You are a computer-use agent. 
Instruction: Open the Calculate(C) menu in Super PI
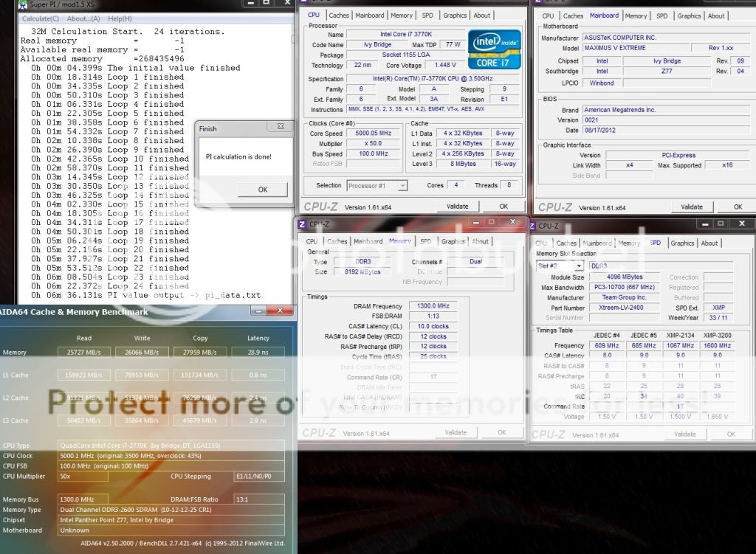pyautogui.click(x=41, y=18)
